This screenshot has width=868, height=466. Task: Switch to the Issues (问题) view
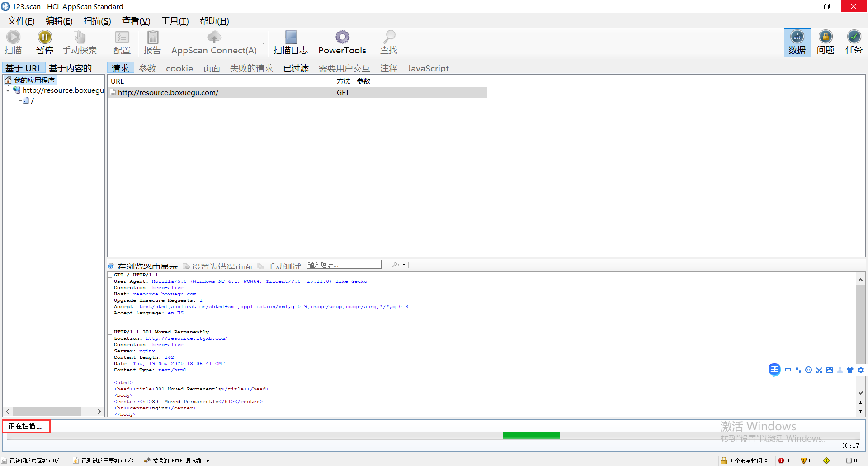pyautogui.click(x=826, y=43)
